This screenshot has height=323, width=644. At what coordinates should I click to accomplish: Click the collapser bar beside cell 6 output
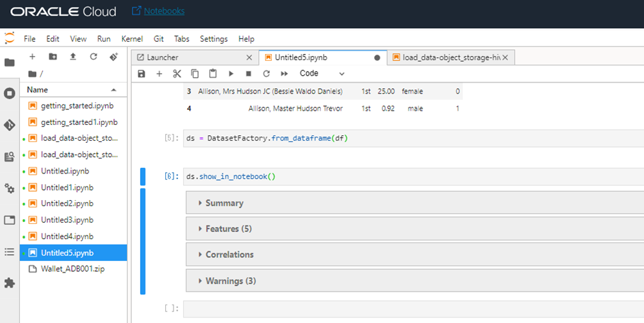pyautogui.click(x=143, y=242)
